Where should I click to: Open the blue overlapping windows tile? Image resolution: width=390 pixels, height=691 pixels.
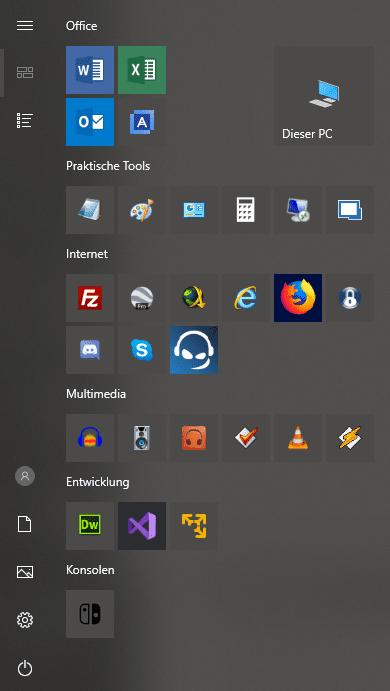[350, 210]
